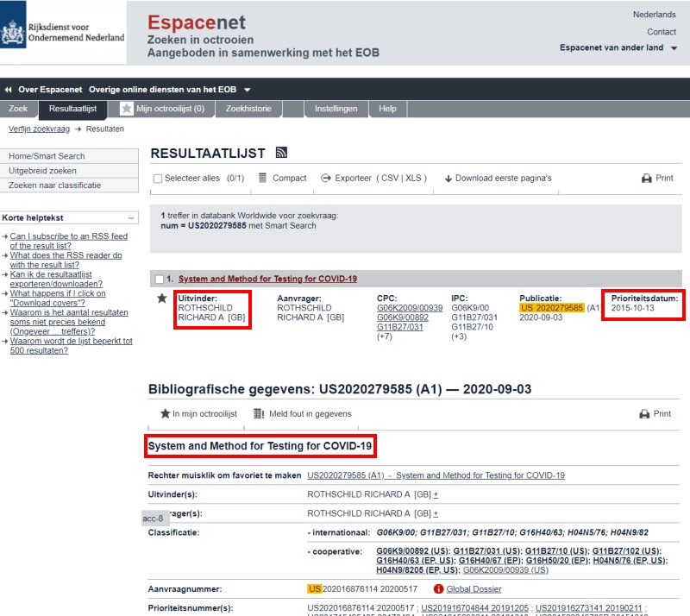Select the Resultaatlijst tab
Image resolution: width=690 pixels, height=616 pixels.
click(x=72, y=109)
